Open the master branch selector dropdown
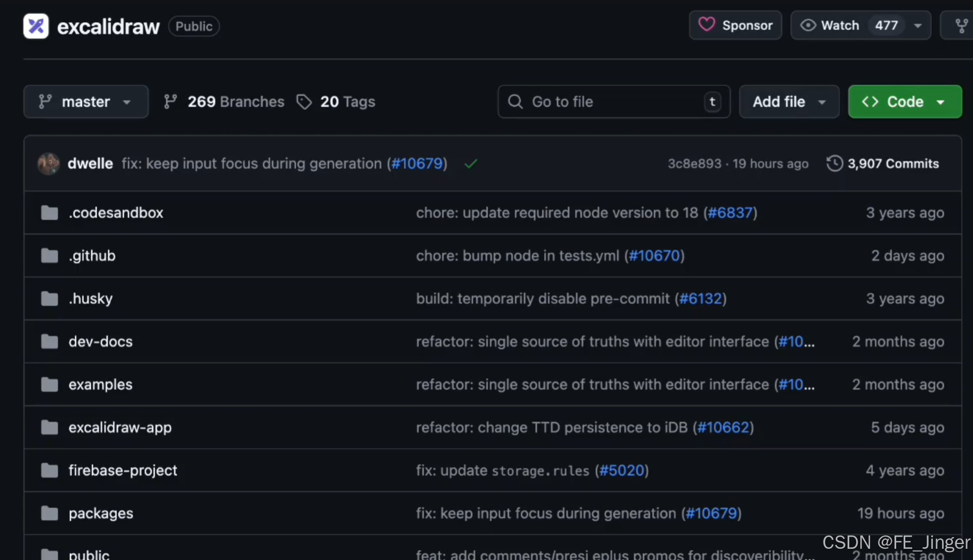 [x=85, y=101]
